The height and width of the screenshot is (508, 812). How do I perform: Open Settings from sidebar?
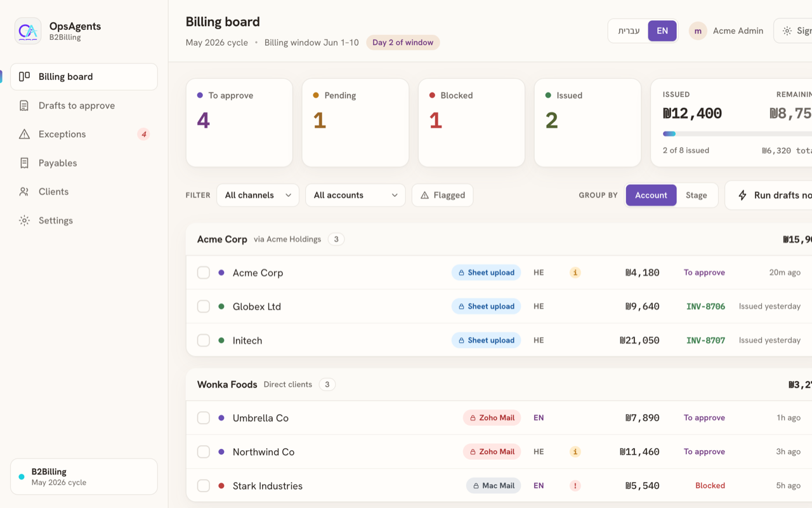click(x=84, y=220)
